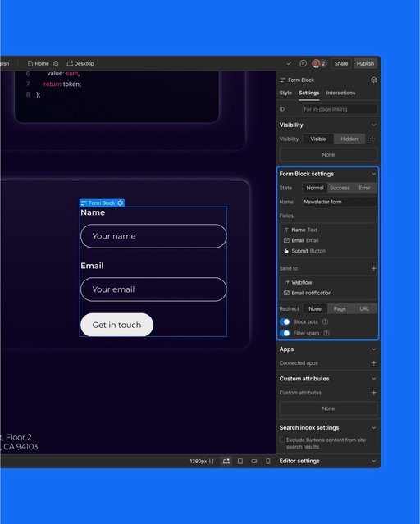Select the Desktop breakpoint label
Viewport: 420px width, 524px height.
point(80,63)
